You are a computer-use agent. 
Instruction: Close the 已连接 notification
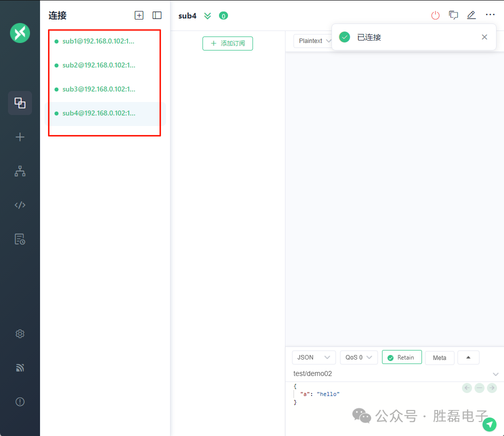(484, 37)
